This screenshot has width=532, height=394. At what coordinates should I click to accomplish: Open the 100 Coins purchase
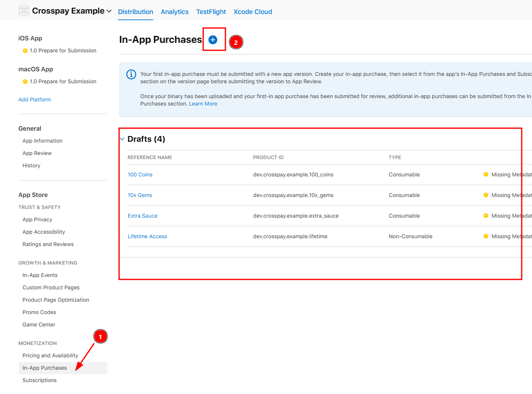140,175
